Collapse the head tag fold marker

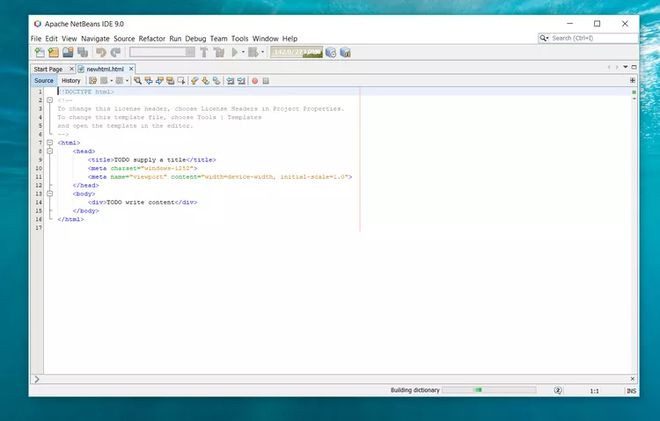pyautogui.click(x=50, y=151)
